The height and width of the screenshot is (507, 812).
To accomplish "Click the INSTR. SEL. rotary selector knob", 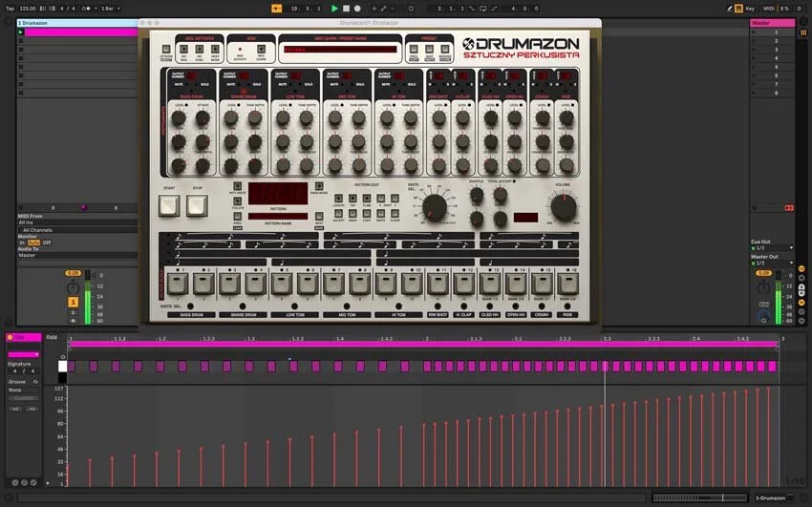I will [434, 207].
